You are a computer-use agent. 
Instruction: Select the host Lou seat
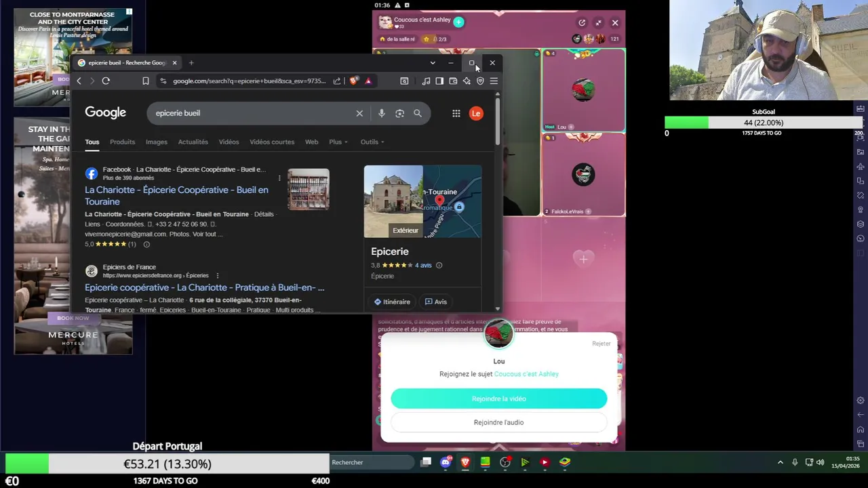coord(583,89)
